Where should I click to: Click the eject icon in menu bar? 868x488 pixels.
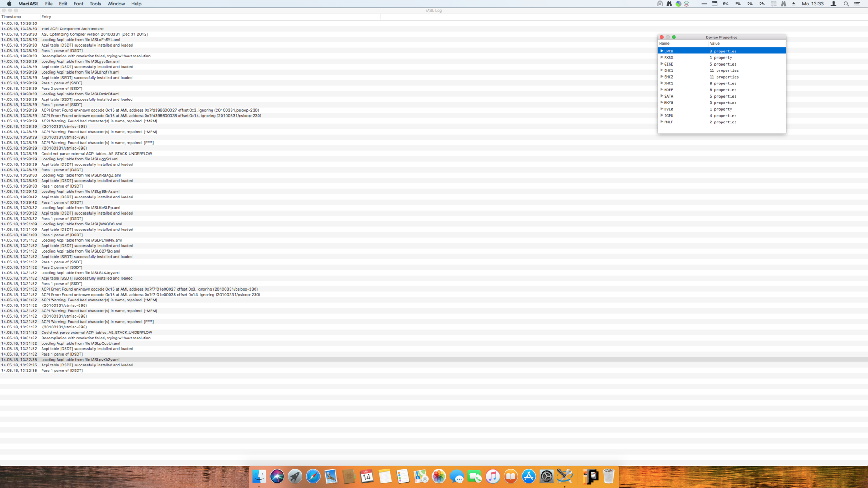pos(793,4)
